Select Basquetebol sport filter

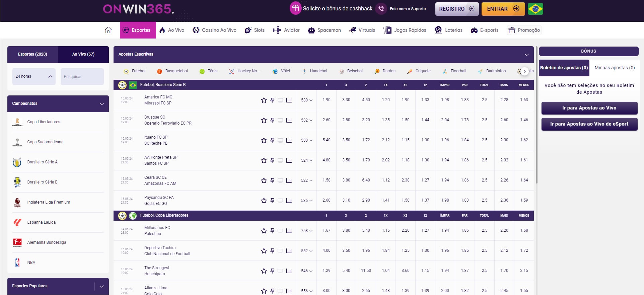(172, 71)
